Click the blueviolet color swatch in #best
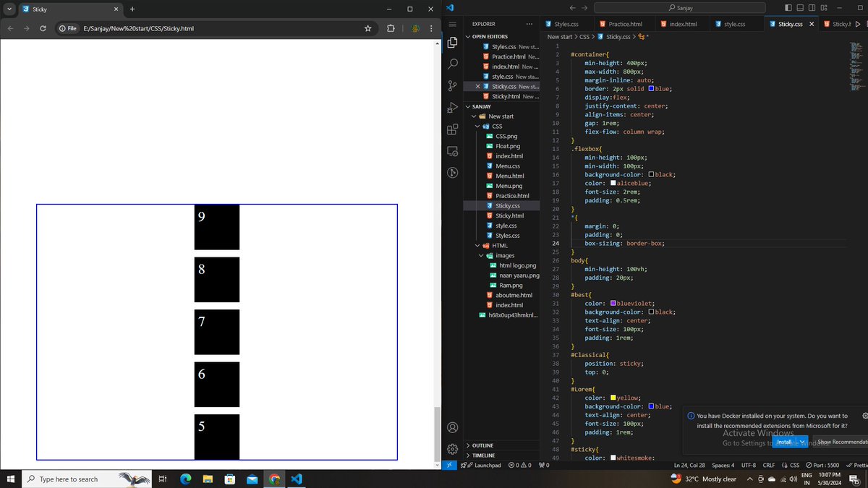This screenshot has width=868, height=488. (x=614, y=304)
